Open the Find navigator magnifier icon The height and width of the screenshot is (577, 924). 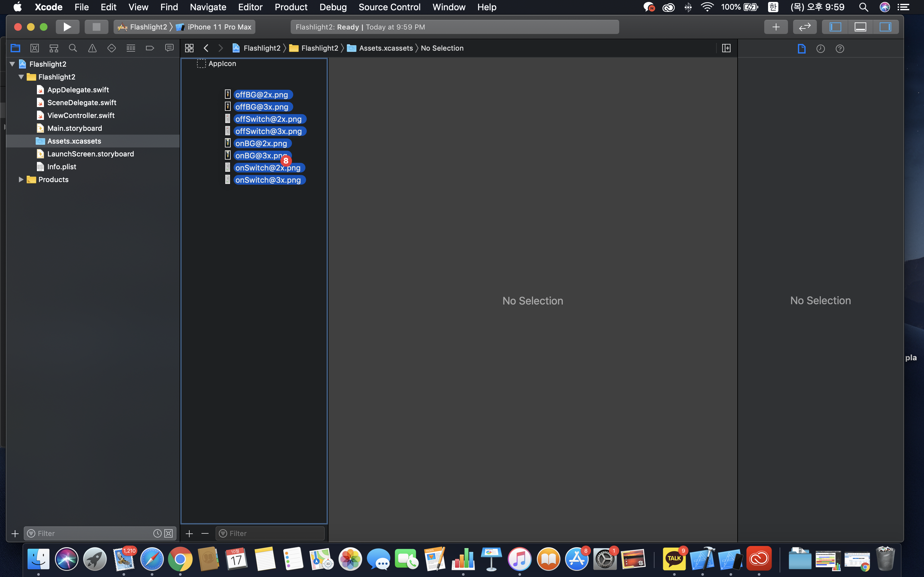click(73, 48)
